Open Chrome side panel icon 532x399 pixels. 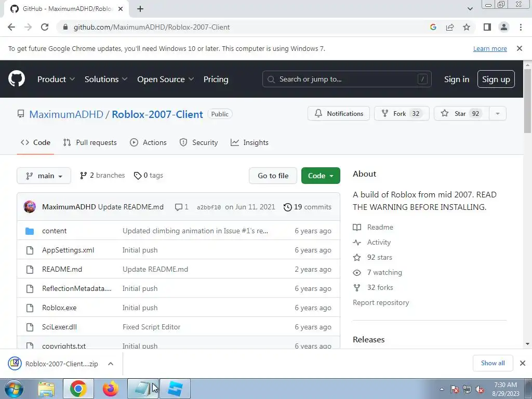click(487, 27)
